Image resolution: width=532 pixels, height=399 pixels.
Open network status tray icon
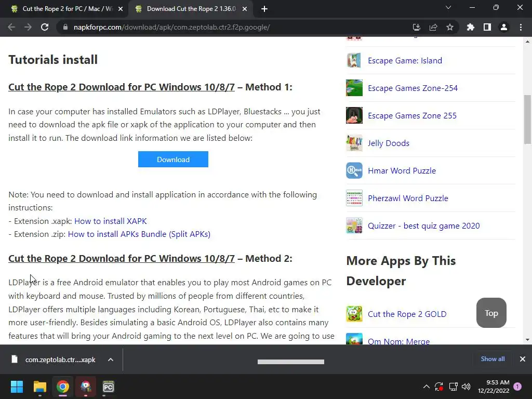453,387
